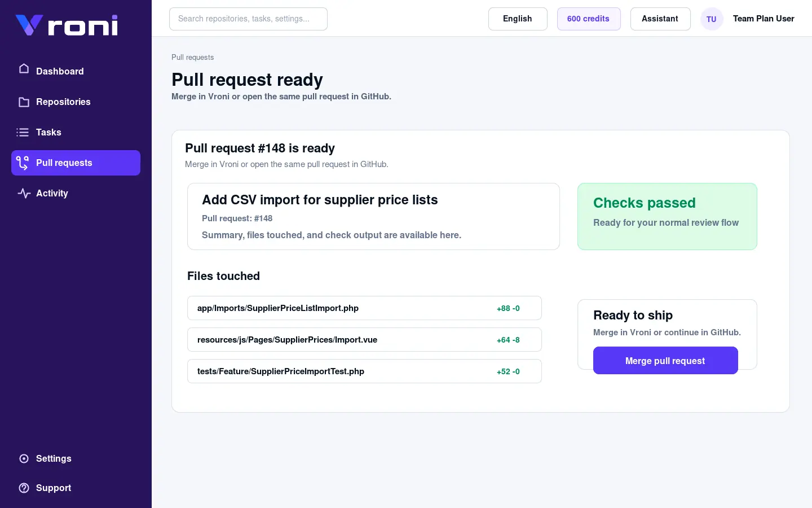Click the Vroni logo

tap(67, 25)
